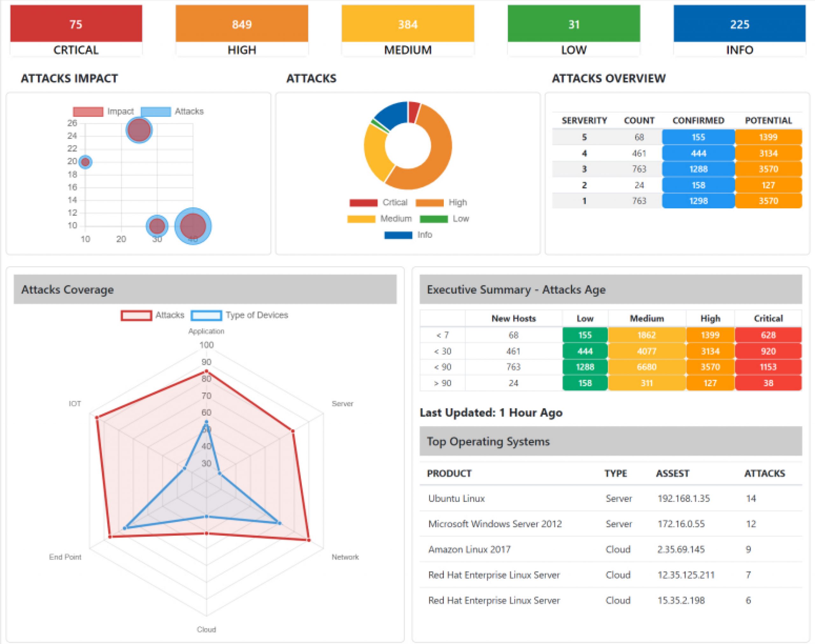Click asset IP 15.35.2.198

[x=681, y=600]
